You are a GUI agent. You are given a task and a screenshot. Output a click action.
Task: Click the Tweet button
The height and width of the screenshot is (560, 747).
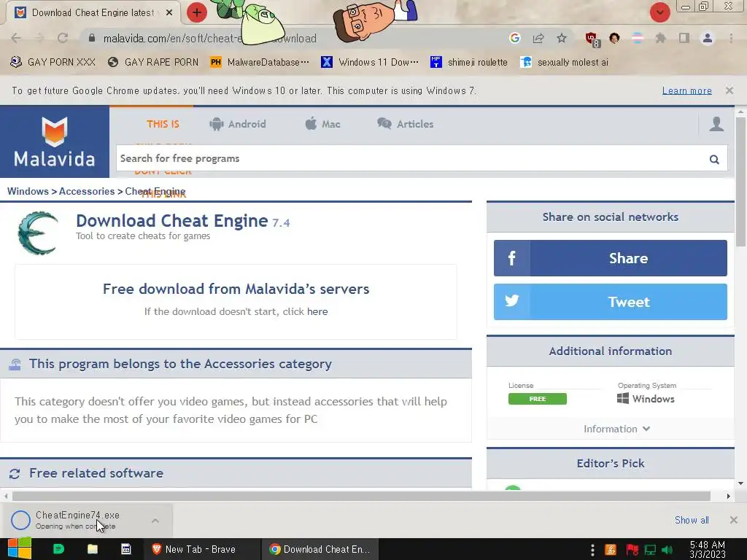click(611, 301)
